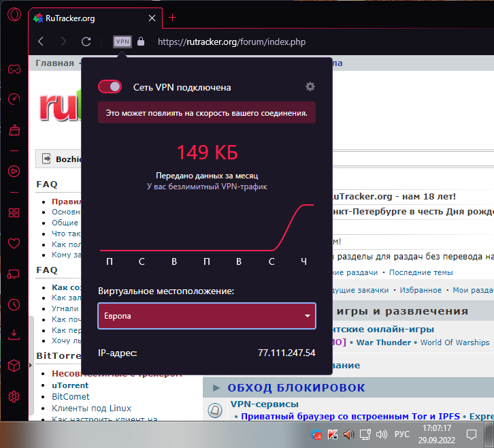Open "ОБХОД БЛОКИРОВОК" category link
The height and width of the screenshot is (448, 494).
pos(296,388)
